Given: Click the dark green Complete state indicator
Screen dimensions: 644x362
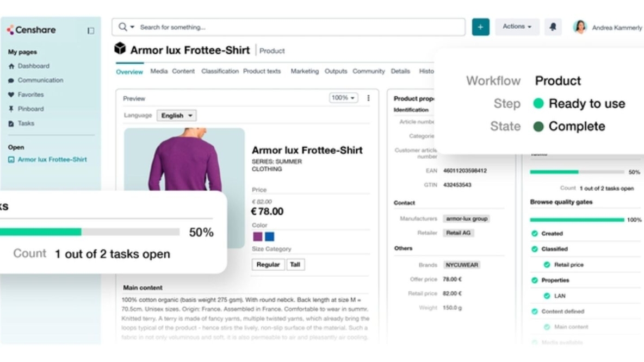Looking at the screenshot, I should point(538,127).
